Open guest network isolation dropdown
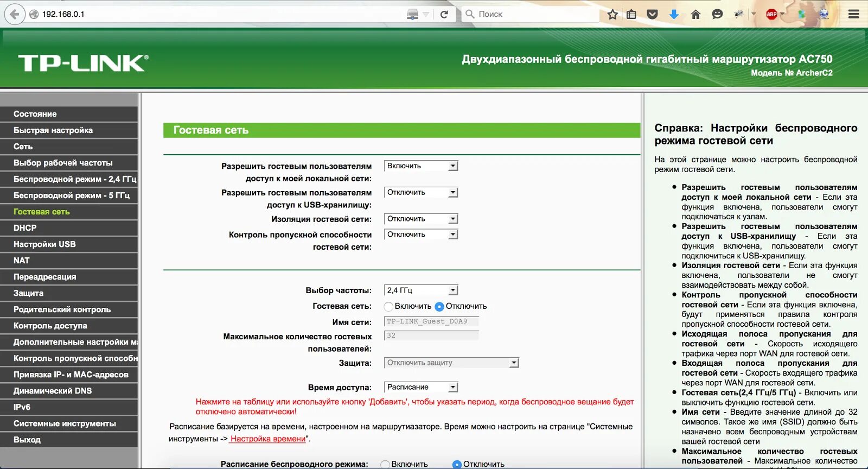Image resolution: width=868 pixels, height=469 pixels. [421, 219]
